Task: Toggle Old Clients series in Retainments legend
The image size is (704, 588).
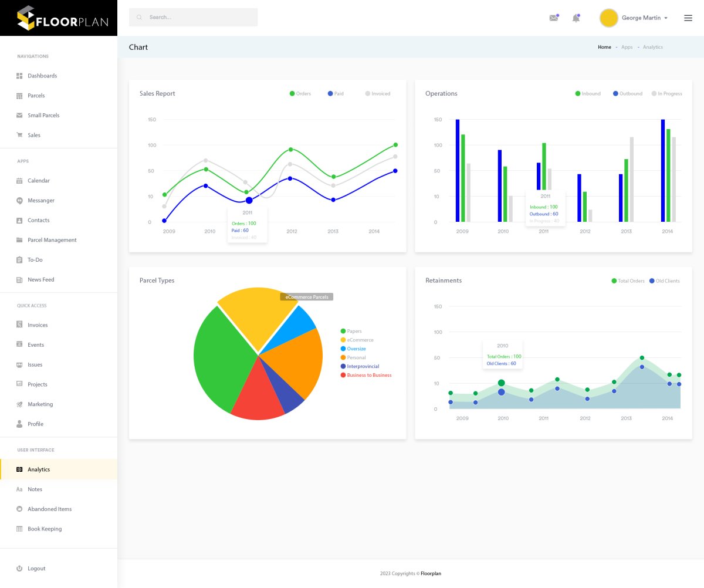Action: (664, 281)
